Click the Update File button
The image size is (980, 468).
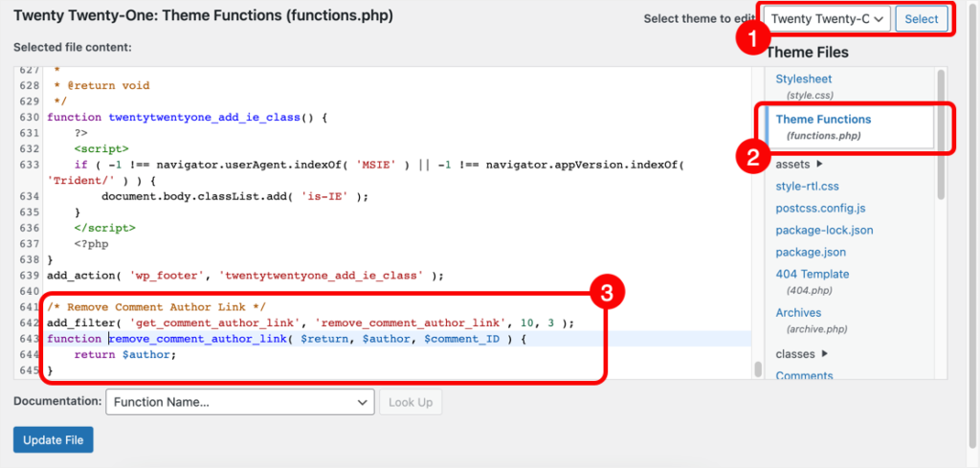tap(54, 440)
